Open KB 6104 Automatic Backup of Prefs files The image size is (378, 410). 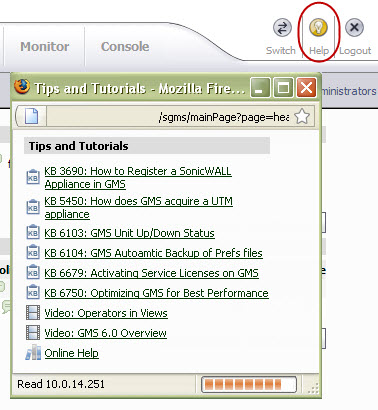click(x=153, y=253)
